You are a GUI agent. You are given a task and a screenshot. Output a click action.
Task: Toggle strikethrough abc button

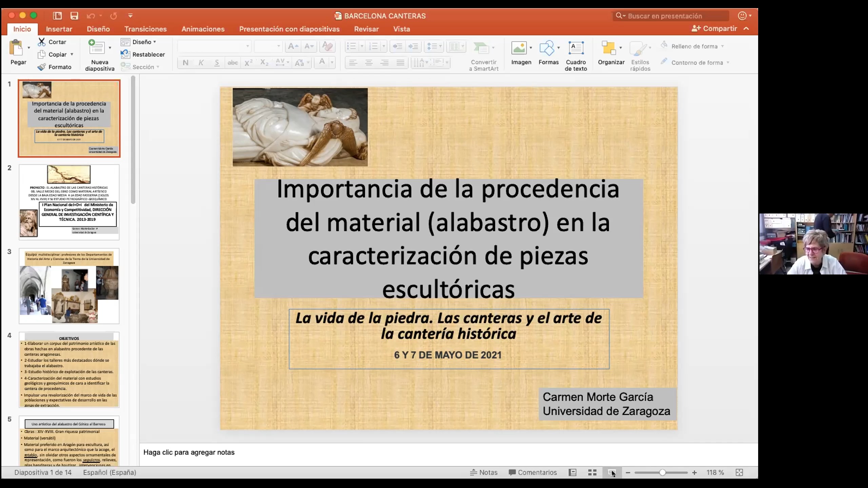point(233,63)
